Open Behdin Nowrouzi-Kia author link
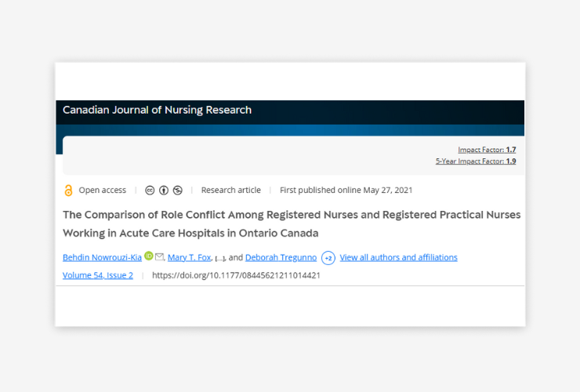This screenshot has width=580, height=392. tap(102, 257)
